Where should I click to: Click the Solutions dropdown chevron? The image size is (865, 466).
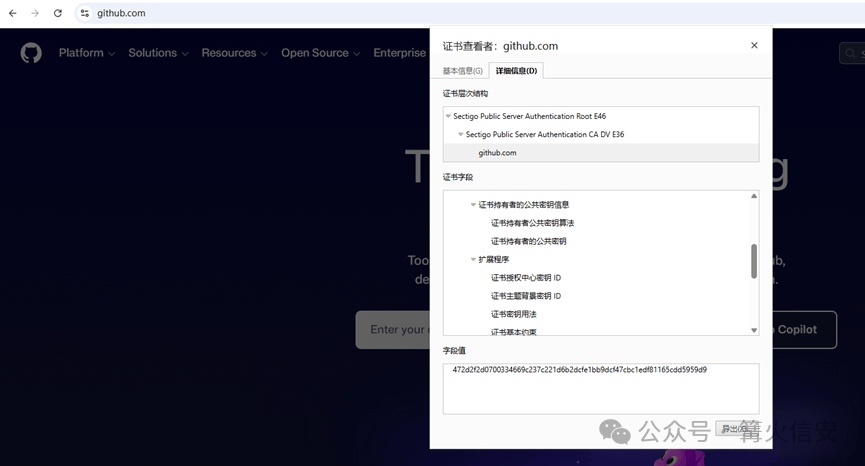pos(185,54)
